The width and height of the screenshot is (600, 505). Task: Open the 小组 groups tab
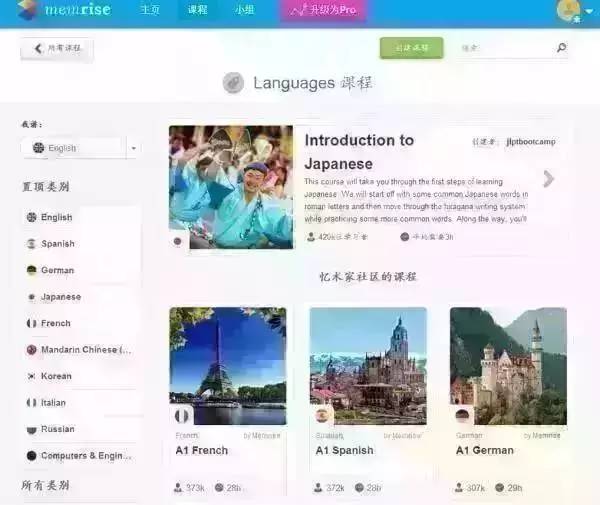(x=245, y=9)
